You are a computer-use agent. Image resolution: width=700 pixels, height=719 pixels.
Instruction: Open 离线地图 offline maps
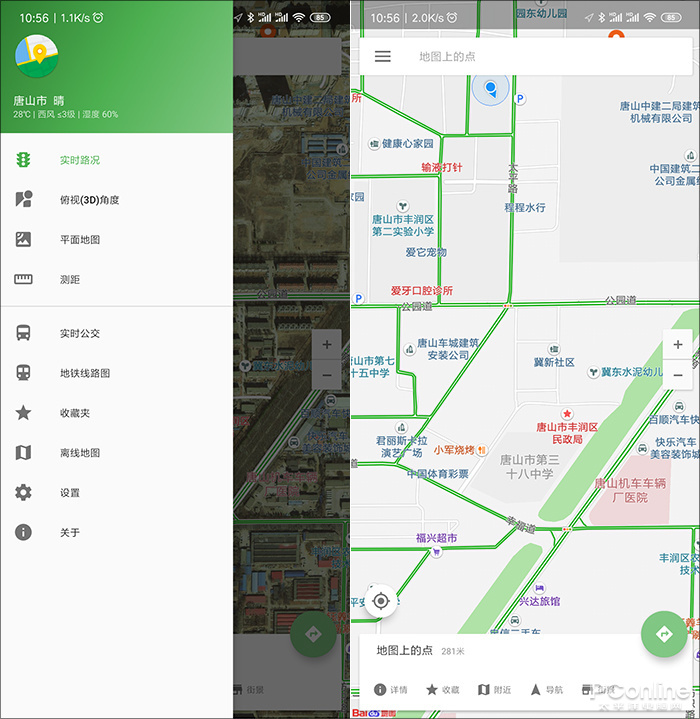(x=80, y=453)
